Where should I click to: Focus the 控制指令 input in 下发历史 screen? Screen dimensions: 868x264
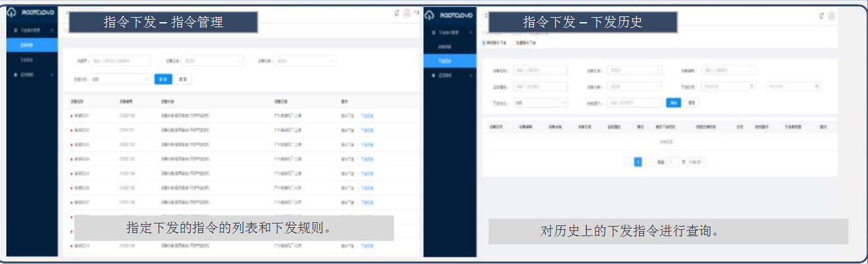coord(635,102)
